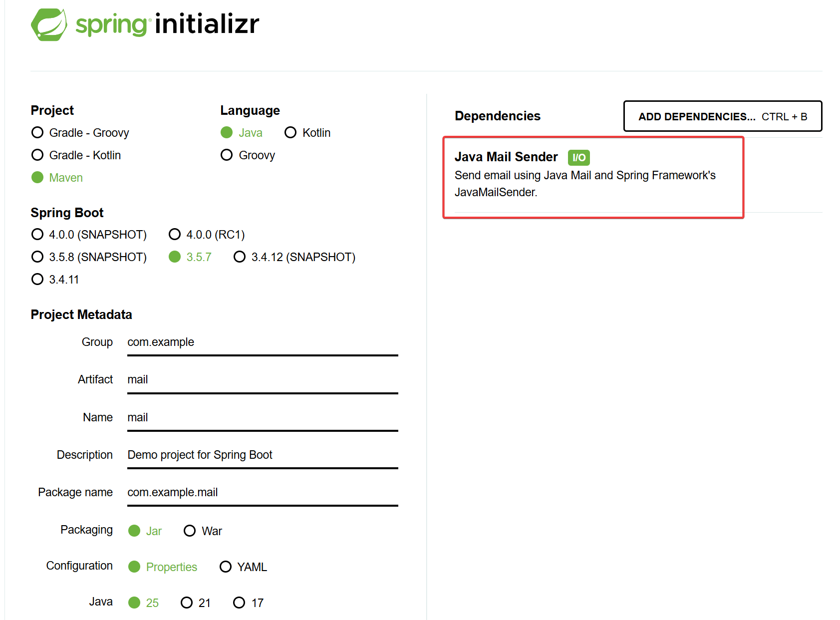
Task: Edit the Description field
Action: (262, 455)
